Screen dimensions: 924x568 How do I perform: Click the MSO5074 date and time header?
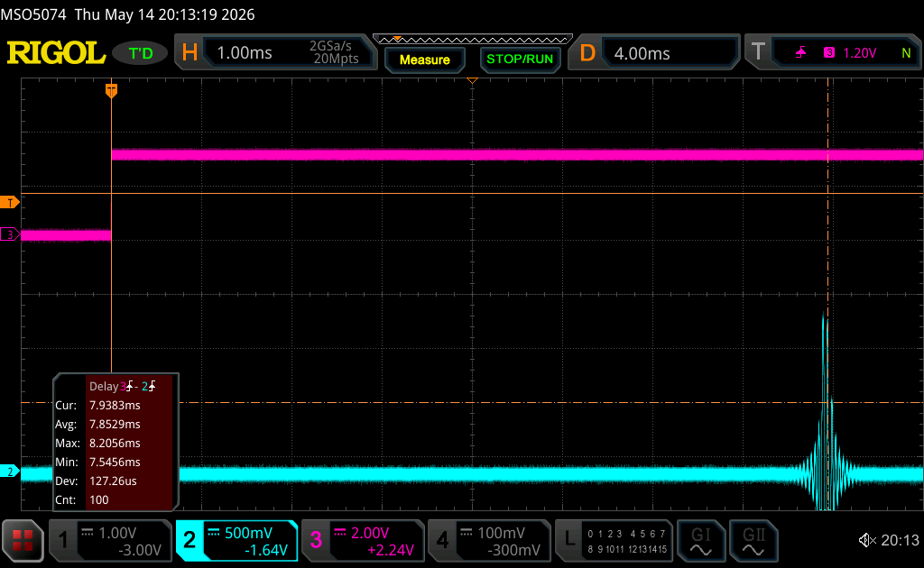tap(128, 14)
